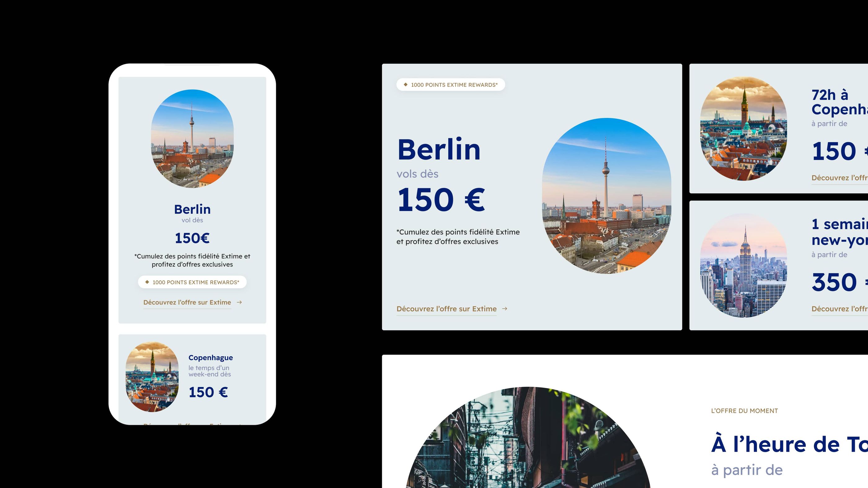Select the New York skyline image

pyautogui.click(x=744, y=266)
